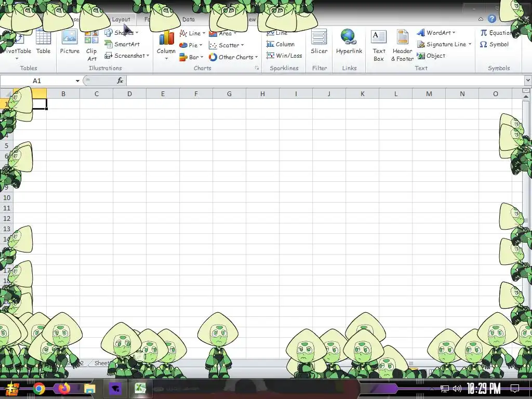The height and width of the screenshot is (399, 532).
Task: Open the Name Box dropdown arrow
Action: (77, 81)
